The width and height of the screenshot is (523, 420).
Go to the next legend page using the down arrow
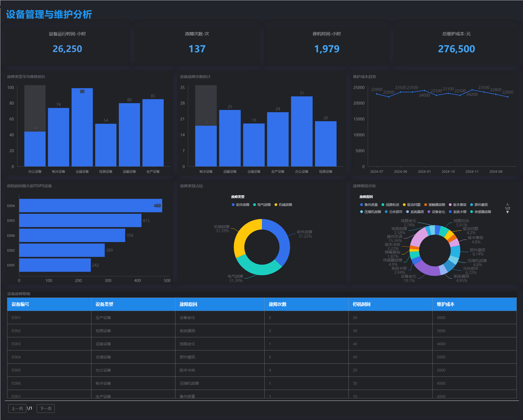point(507,212)
